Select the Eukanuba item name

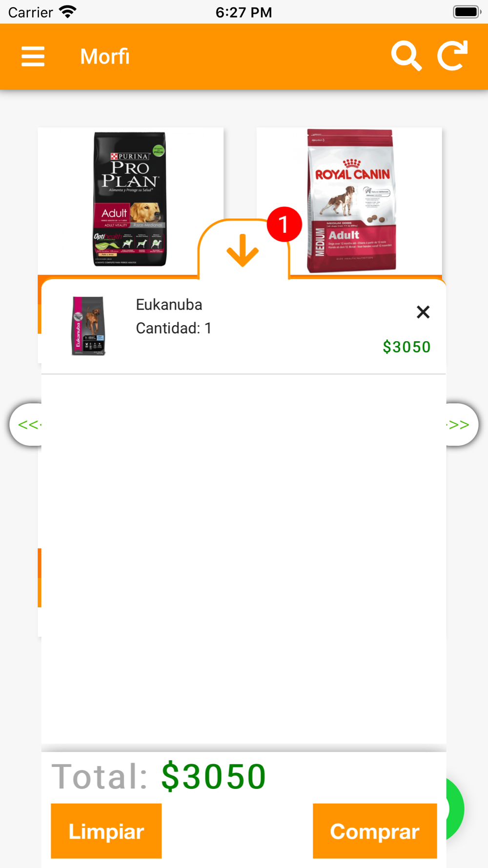pyautogui.click(x=169, y=305)
